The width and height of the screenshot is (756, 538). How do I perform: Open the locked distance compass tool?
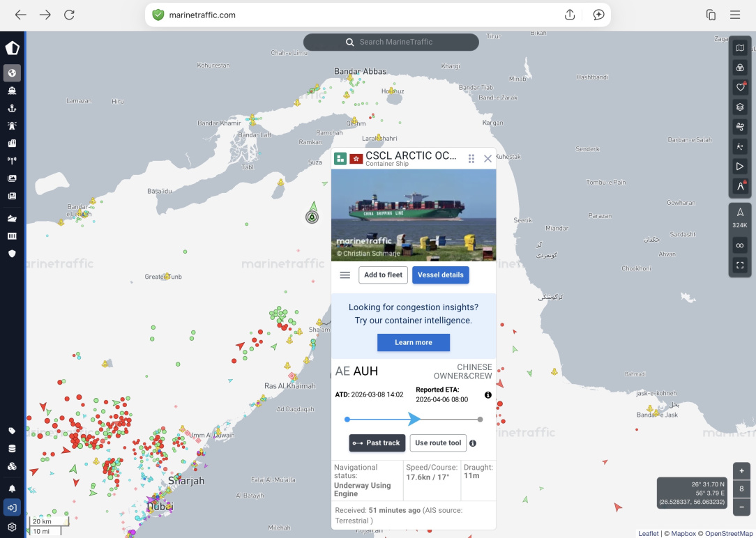[740, 186]
